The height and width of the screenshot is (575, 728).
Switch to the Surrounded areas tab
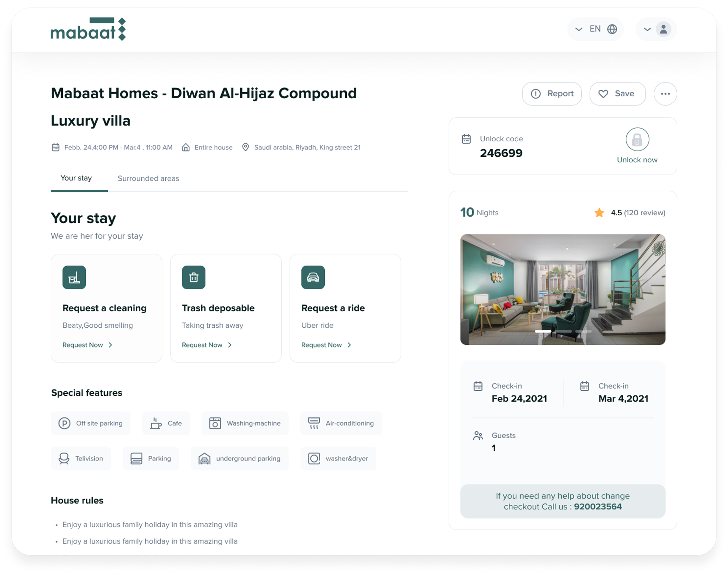[x=148, y=178]
